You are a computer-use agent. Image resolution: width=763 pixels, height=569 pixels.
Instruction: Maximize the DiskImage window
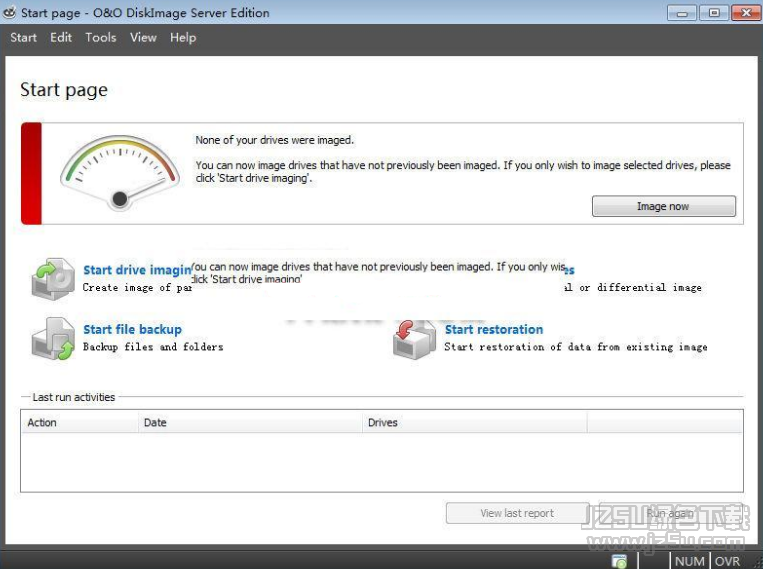[714, 13]
